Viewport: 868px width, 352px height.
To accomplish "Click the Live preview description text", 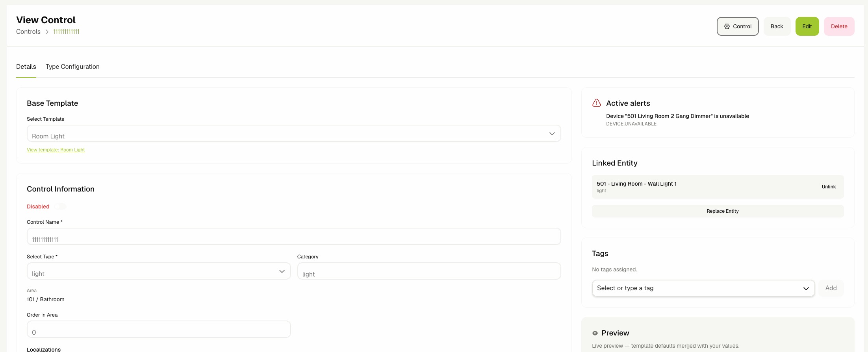I will point(666,346).
